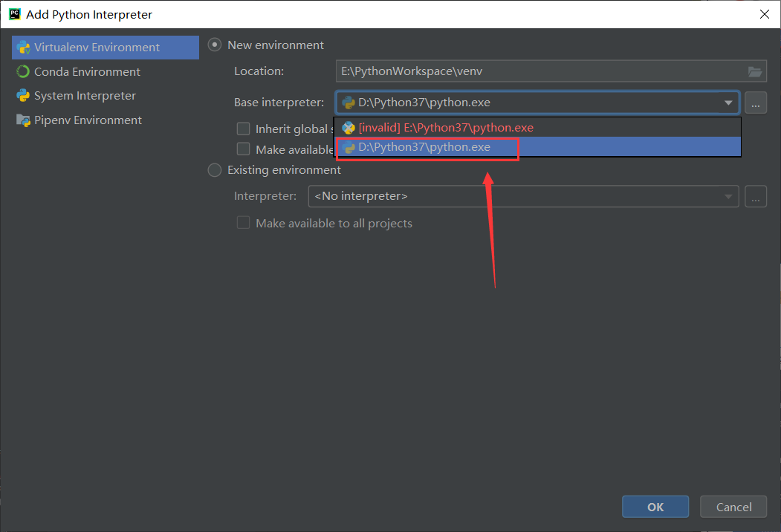781x532 pixels.
Task: Choose the D:\Python37\python.exe dropdown option
Action: (537, 147)
